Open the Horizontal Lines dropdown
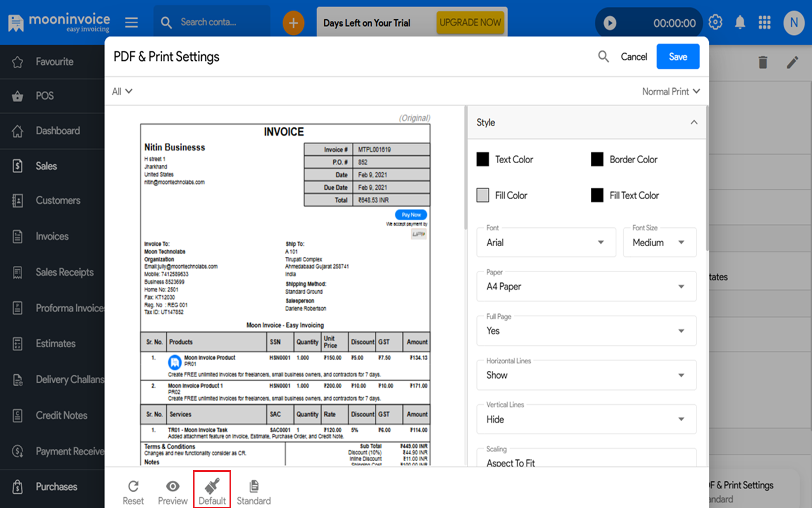Image resolution: width=812 pixels, height=508 pixels. [586, 375]
